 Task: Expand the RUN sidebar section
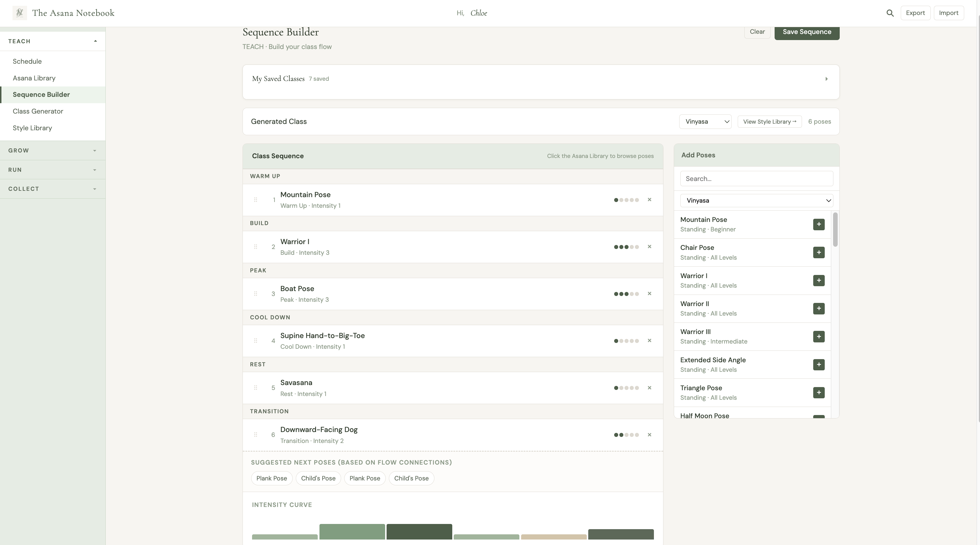tap(53, 170)
